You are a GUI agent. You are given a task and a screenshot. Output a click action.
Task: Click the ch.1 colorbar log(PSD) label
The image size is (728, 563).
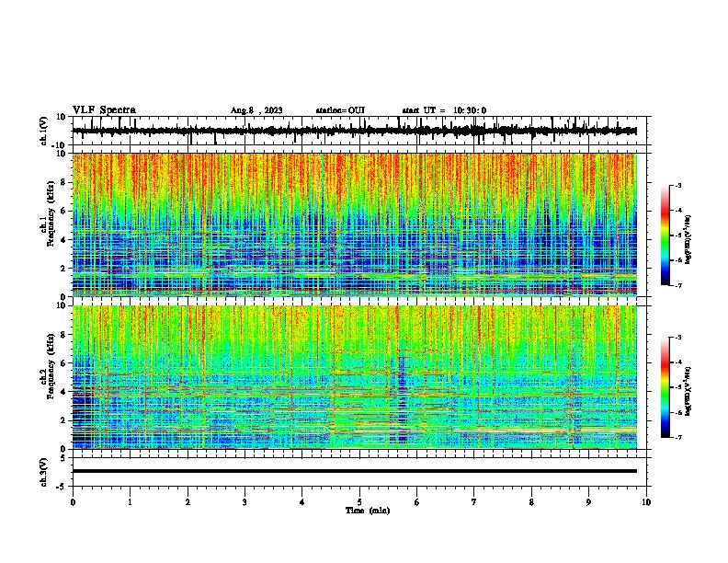(x=688, y=239)
